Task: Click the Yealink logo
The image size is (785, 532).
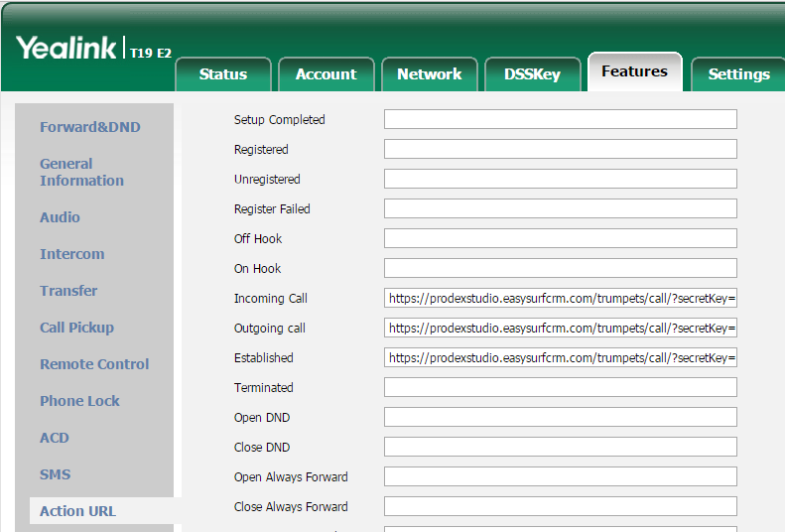Action: tap(66, 48)
